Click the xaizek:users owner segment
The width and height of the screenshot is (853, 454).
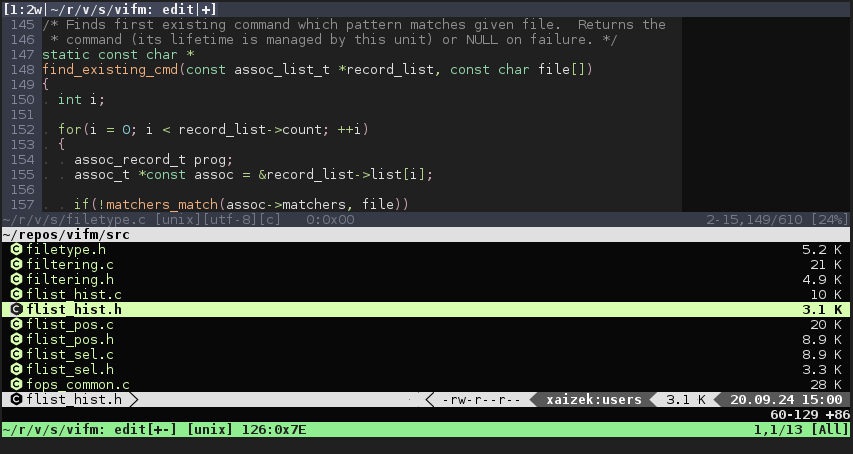point(594,400)
